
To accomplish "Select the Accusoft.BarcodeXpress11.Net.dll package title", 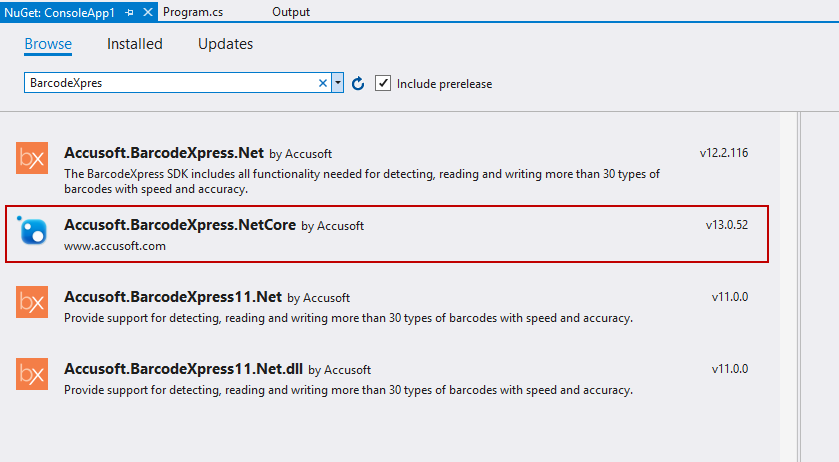I will (x=184, y=369).
